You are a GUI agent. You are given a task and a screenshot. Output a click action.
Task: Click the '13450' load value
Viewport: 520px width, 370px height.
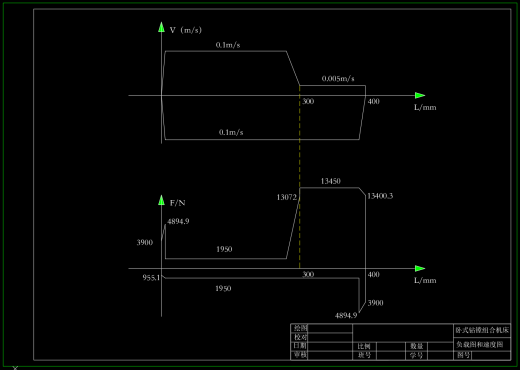pos(331,181)
